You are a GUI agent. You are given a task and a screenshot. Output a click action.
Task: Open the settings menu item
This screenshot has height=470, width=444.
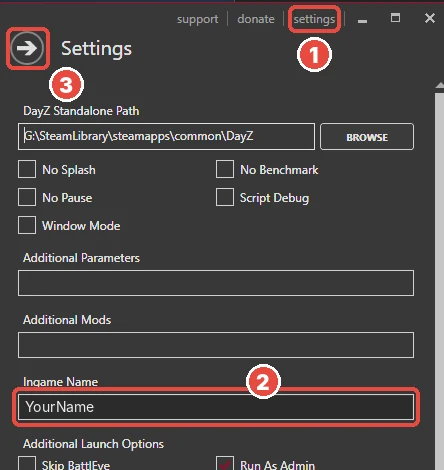tap(314, 19)
